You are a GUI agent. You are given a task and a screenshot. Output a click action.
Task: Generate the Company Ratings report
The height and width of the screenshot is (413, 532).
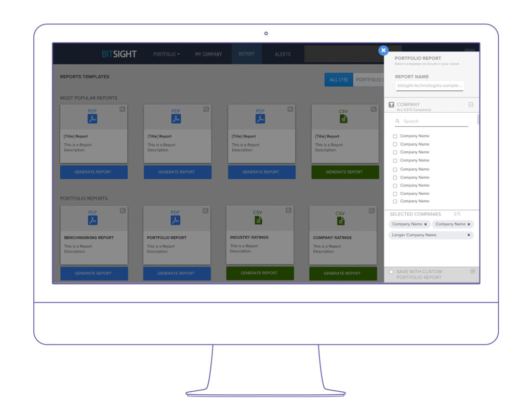coord(343,274)
